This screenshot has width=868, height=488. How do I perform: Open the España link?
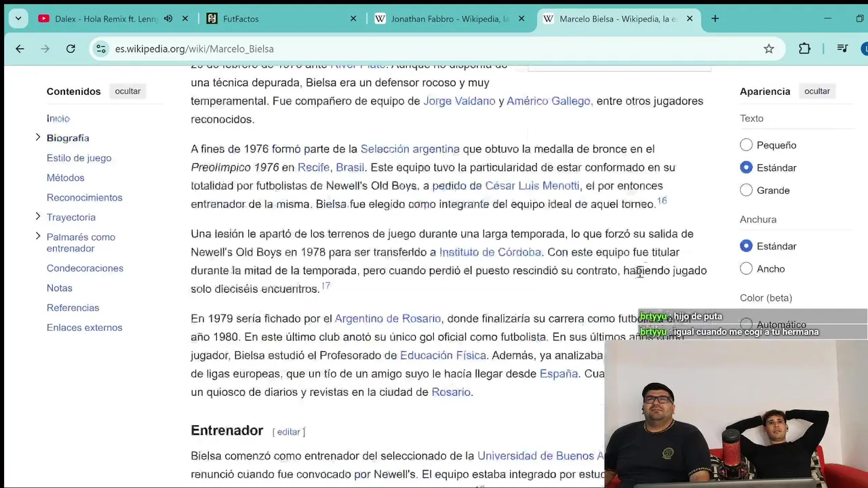point(559,373)
